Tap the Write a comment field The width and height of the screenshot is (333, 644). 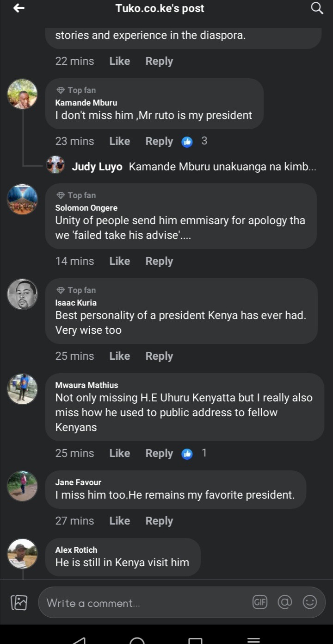coord(143,603)
